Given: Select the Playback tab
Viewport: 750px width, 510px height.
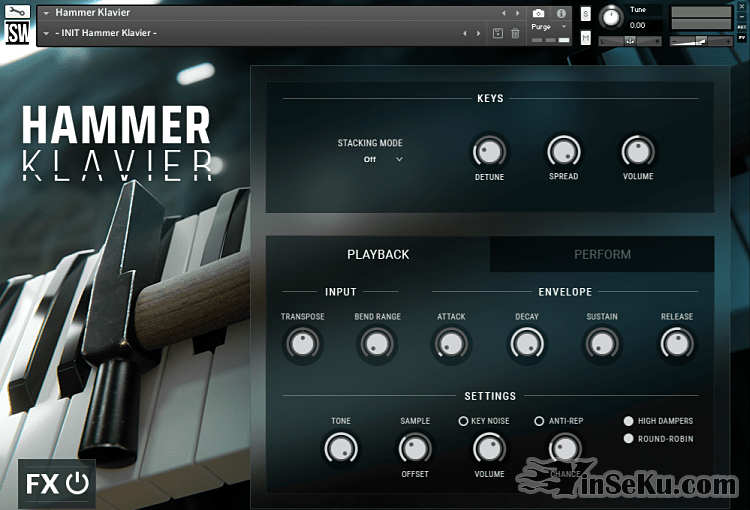Looking at the screenshot, I should coord(378,254).
